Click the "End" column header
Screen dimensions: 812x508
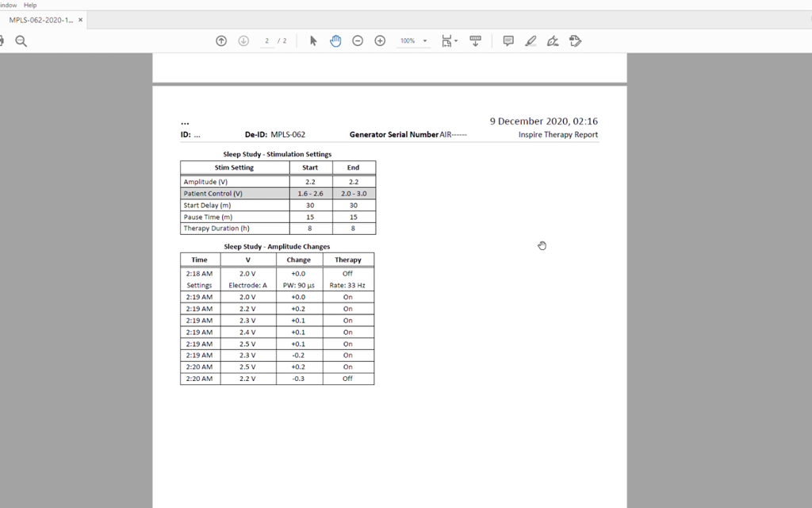(x=353, y=167)
